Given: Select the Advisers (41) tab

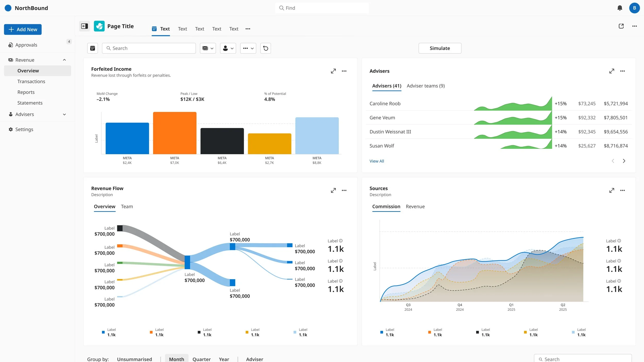Looking at the screenshot, I should coord(387,86).
